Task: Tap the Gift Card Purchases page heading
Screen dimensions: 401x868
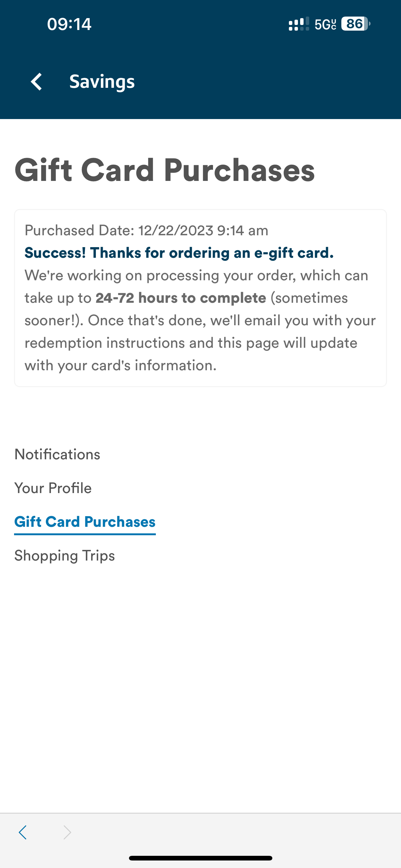Action: [165, 170]
